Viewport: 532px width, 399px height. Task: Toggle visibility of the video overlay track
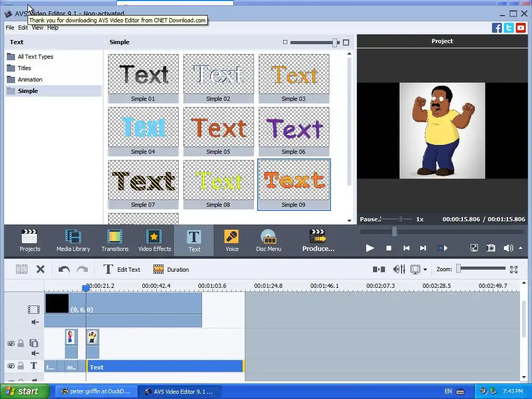click(11, 344)
